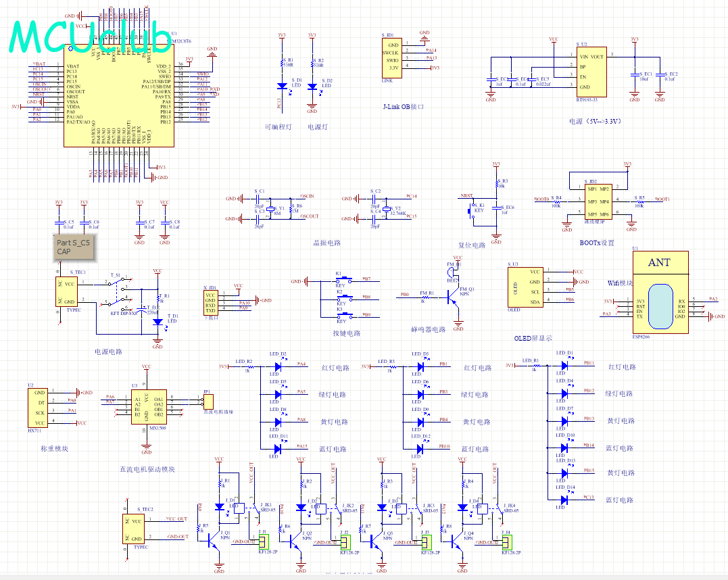The height and width of the screenshot is (580, 728).
Task: Select the J-Link OB interface connector
Action: pos(392,57)
